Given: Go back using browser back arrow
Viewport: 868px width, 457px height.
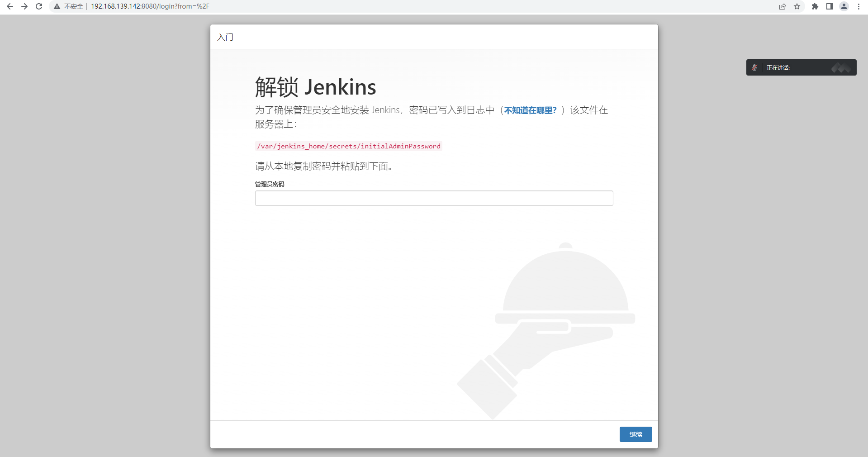Looking at the screenshot, I should (10, 6).
